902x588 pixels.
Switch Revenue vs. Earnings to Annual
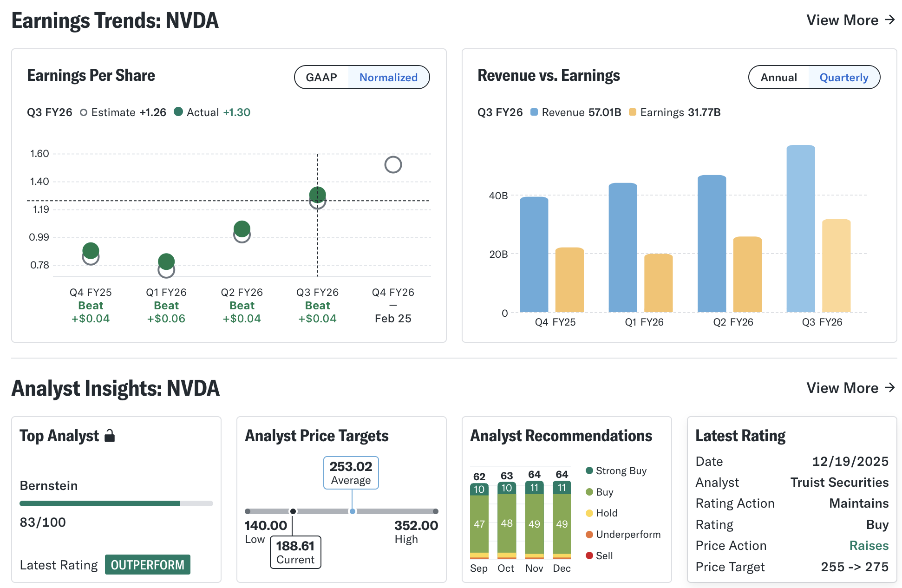pyautogui.click(x=778, y=77)
